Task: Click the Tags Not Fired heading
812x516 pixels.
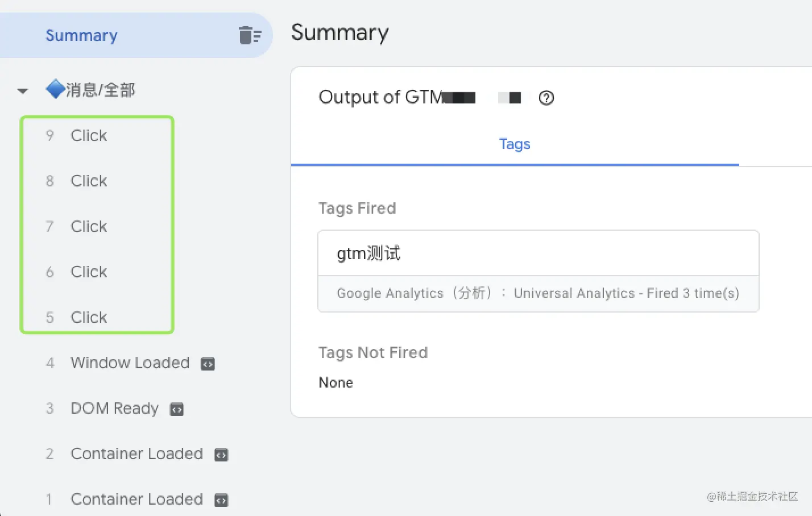Action: pos(373,352)
